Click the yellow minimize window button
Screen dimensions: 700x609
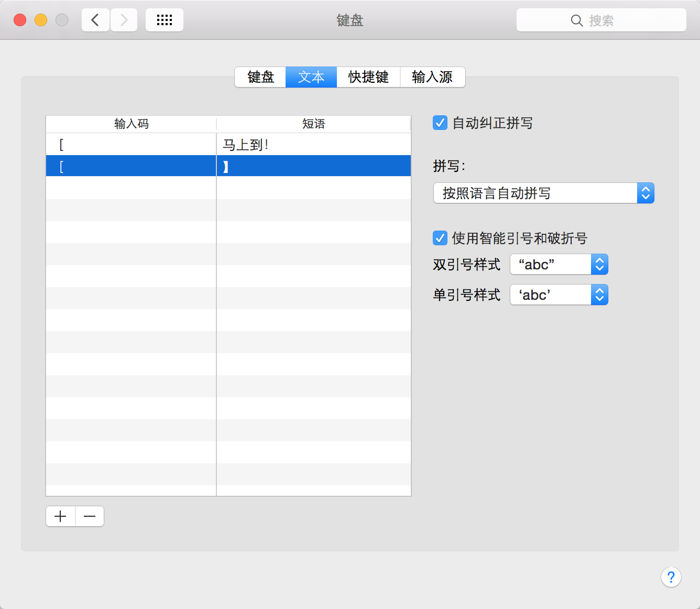pyautogui.click(x=41, y=20)
